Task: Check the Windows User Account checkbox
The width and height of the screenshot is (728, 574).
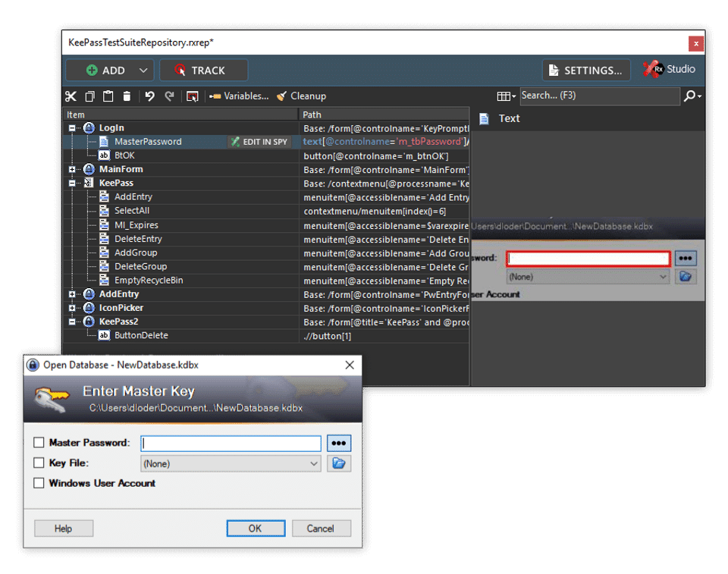Action: 39,483
